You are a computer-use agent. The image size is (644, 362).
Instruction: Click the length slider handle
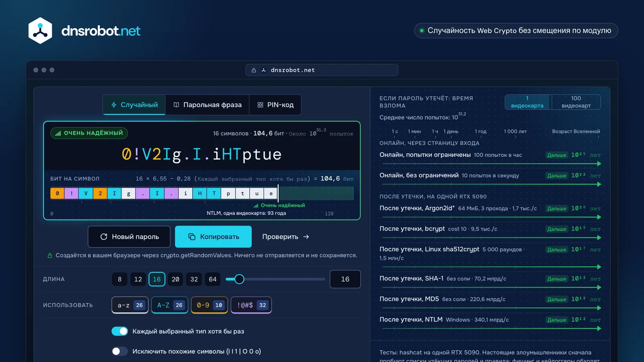[x=239, y=279]
